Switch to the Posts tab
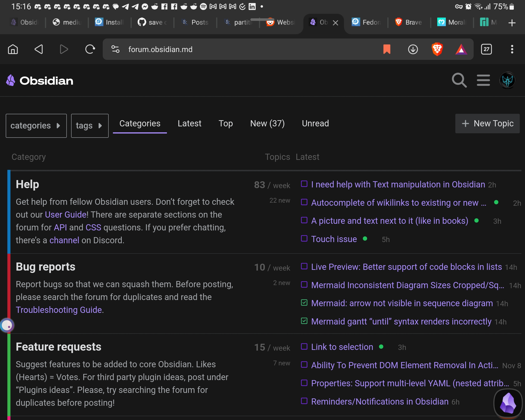Viewport: 525px width, 420px height. coord(195,22)
